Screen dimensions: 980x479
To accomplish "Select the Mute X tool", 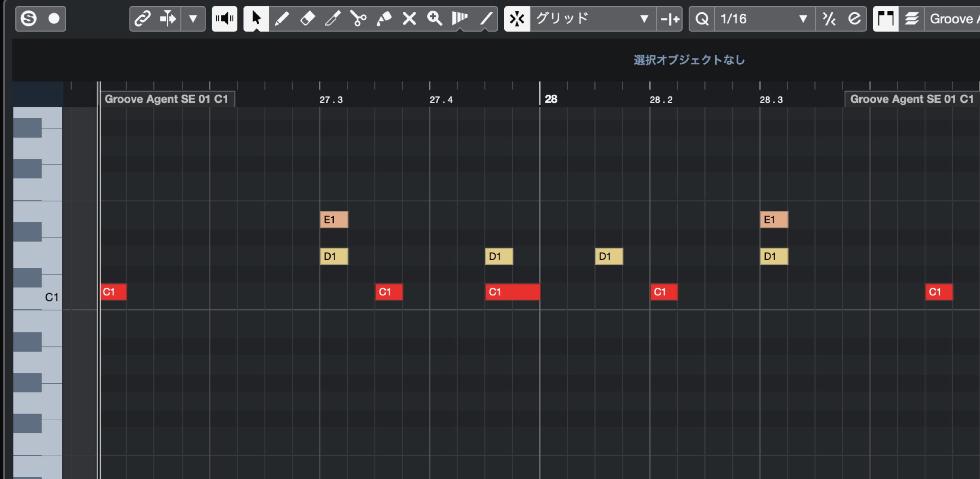I will click(x=409, y=19).
